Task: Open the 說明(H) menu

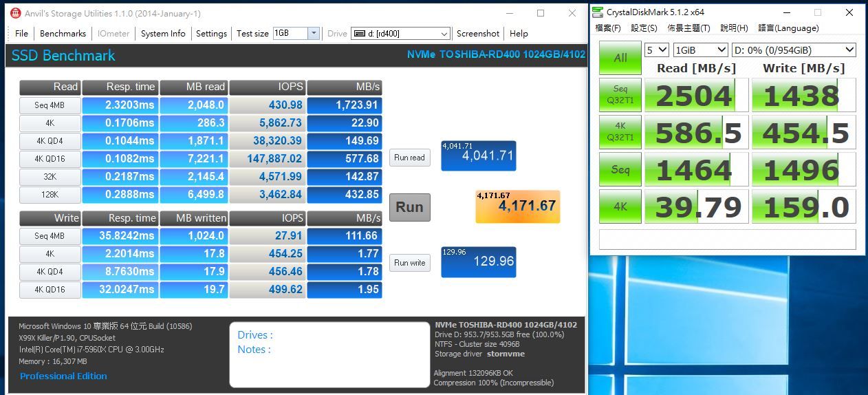Action: [734, 28]
